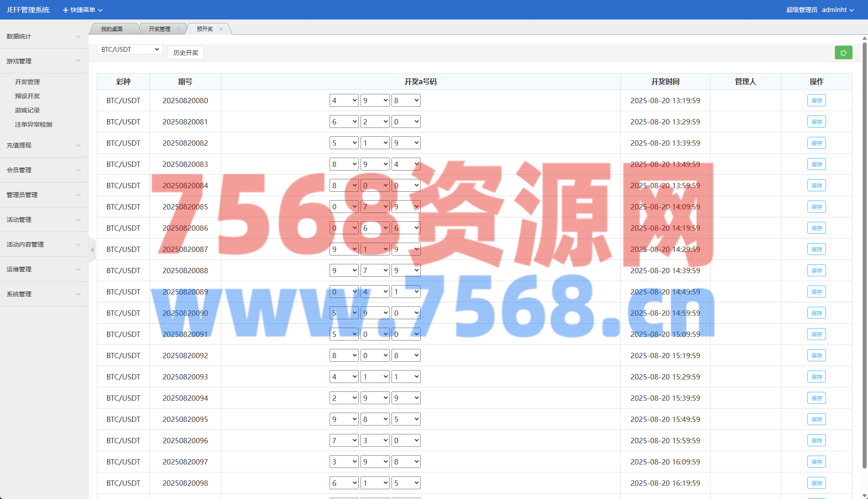The width and height of the screenshot is (868, 499).
Task: Open first number dropdown for period 20250820080
Action: pos(344,101)
